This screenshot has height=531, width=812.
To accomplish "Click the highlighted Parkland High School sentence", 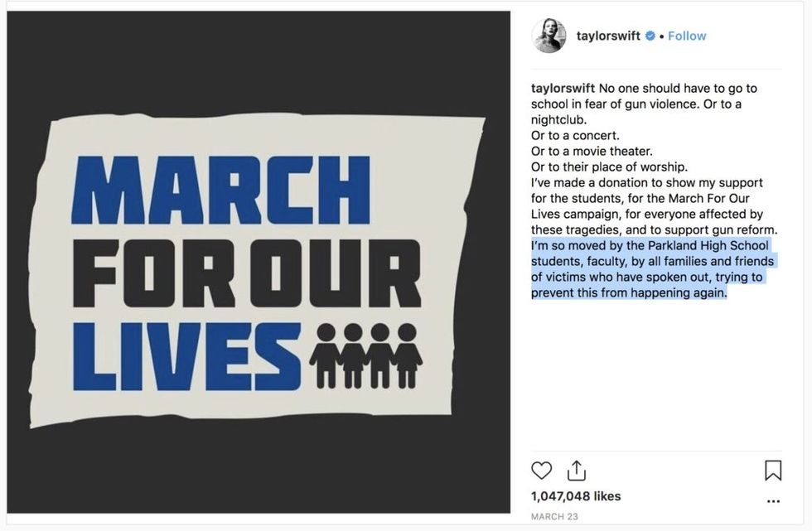I will click(x=652, y=269).
